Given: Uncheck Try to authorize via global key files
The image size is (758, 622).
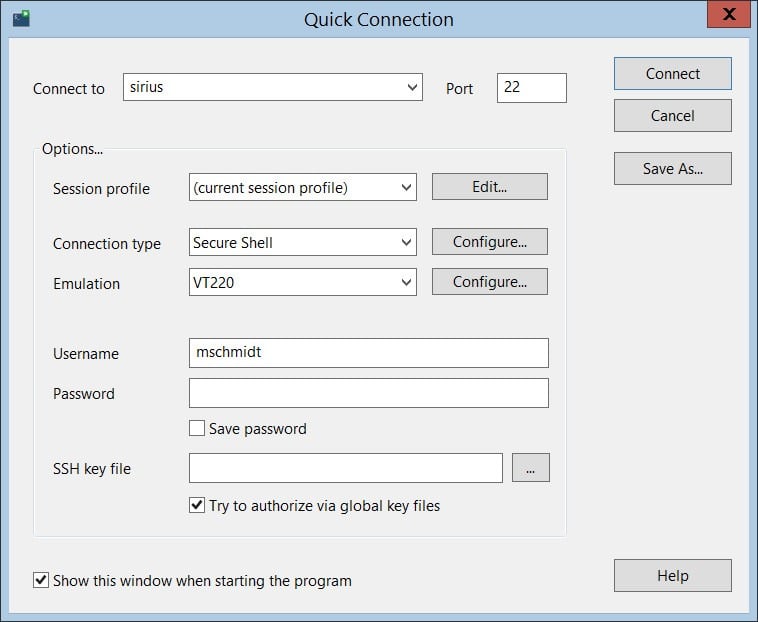Looking at the screenshot, I should [197, 506].
